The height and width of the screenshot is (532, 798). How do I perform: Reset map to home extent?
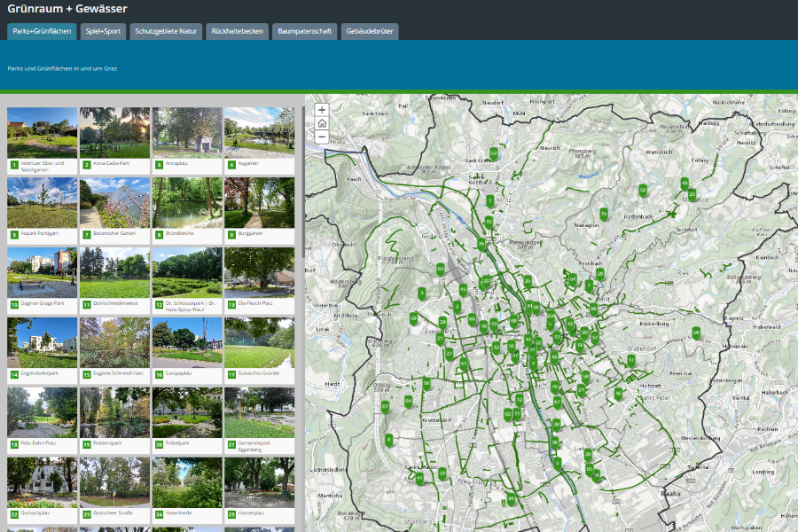click(321, 124)
